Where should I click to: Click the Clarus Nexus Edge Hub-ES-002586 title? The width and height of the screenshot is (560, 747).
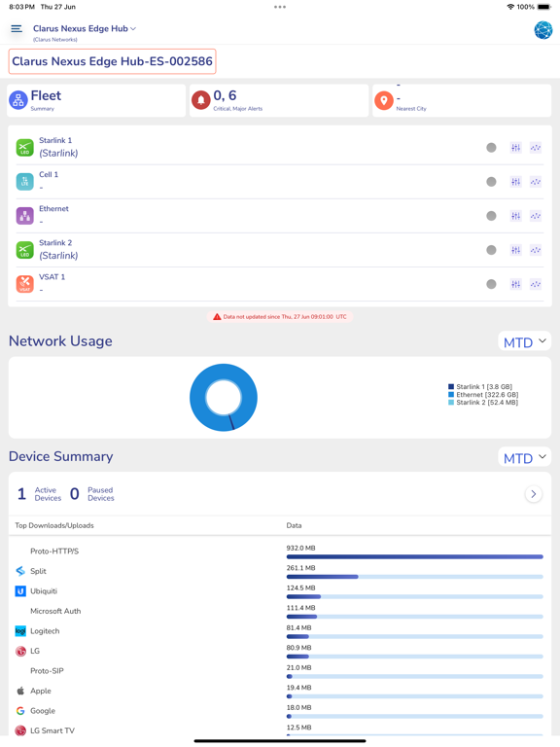[x=113, y=61]
